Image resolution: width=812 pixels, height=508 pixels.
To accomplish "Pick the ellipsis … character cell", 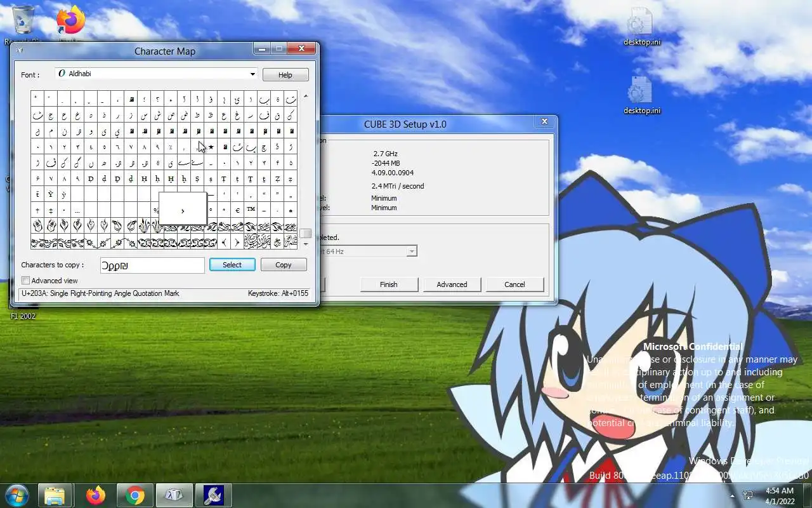I will click(x=77, y=210).
